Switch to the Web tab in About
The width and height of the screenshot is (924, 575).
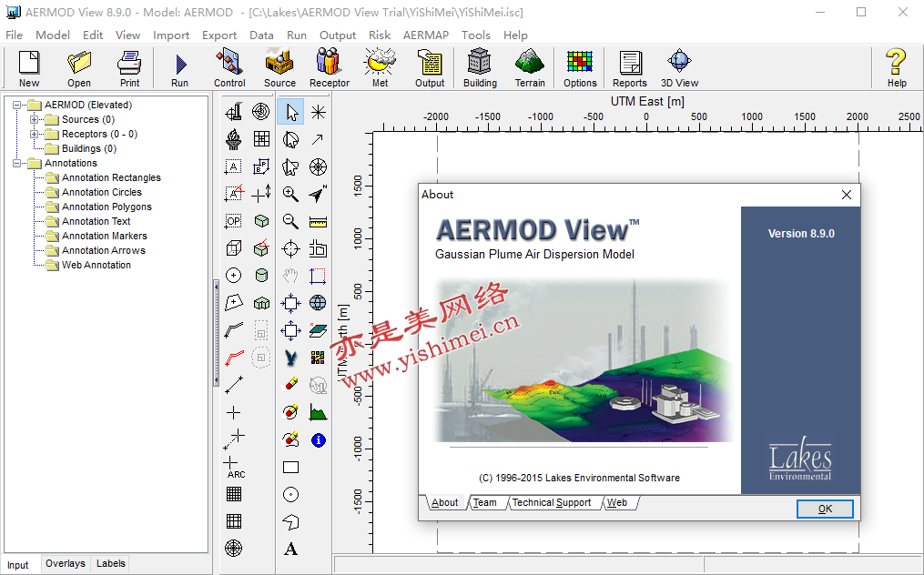click(x=617, y=502)
